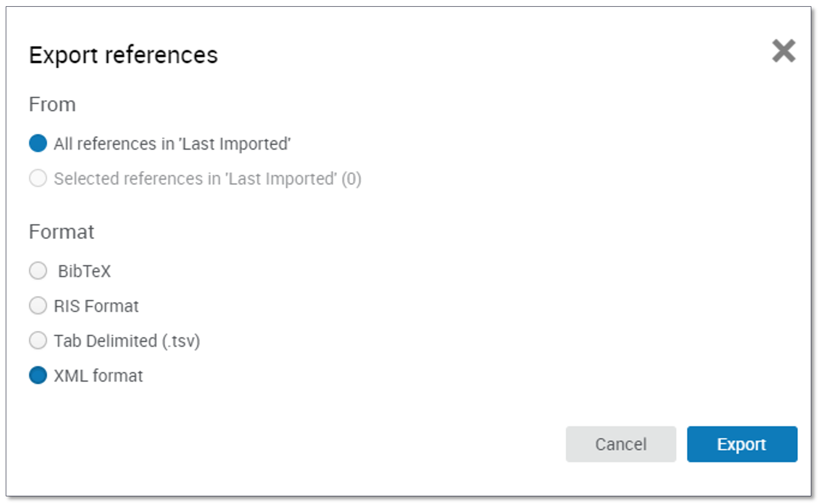Click the "Selected references in 'Last Imported'" label
Viewport: 819px width, 504px height.
(195, 178)
